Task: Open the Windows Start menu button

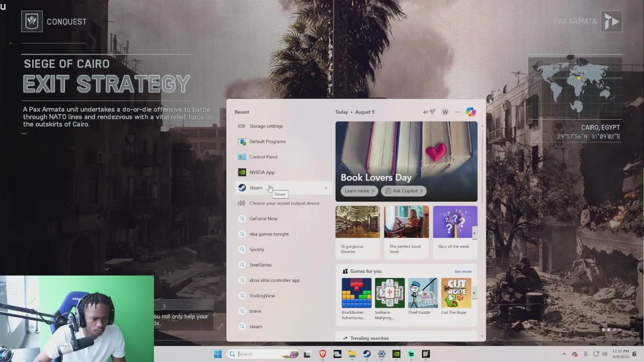Action: [217, 354]
